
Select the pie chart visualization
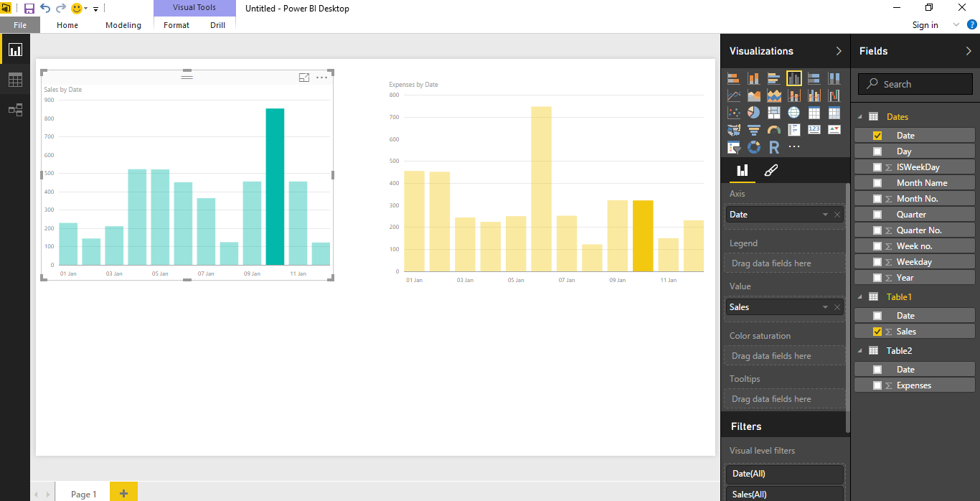point(753,113)
